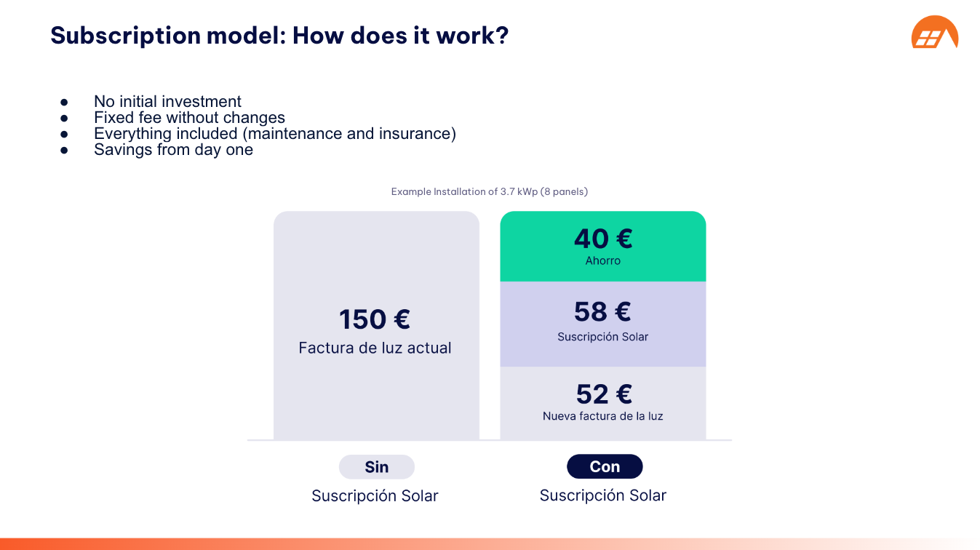
Task: Select the dark "Con" pill label
Action: tap(605, 466)
